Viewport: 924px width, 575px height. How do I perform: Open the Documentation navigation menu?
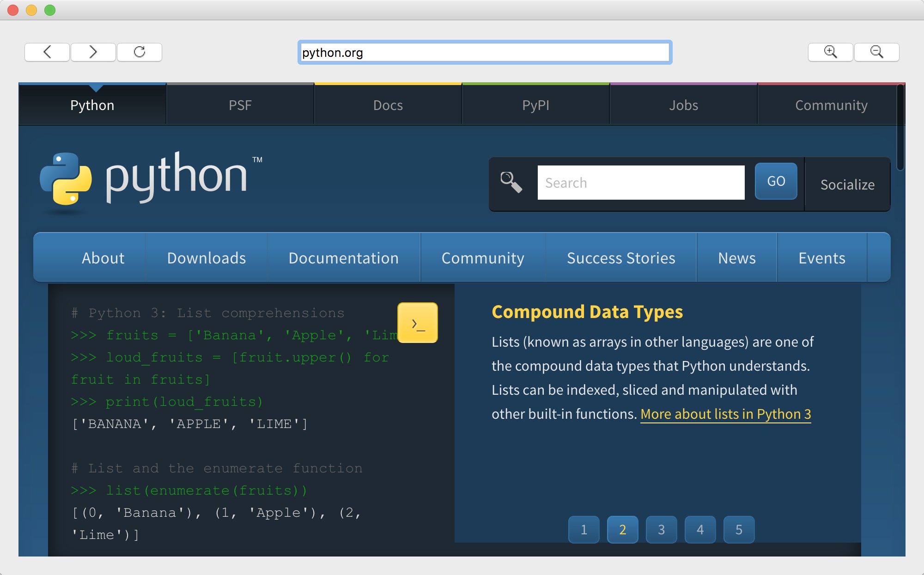pos(343,258)
